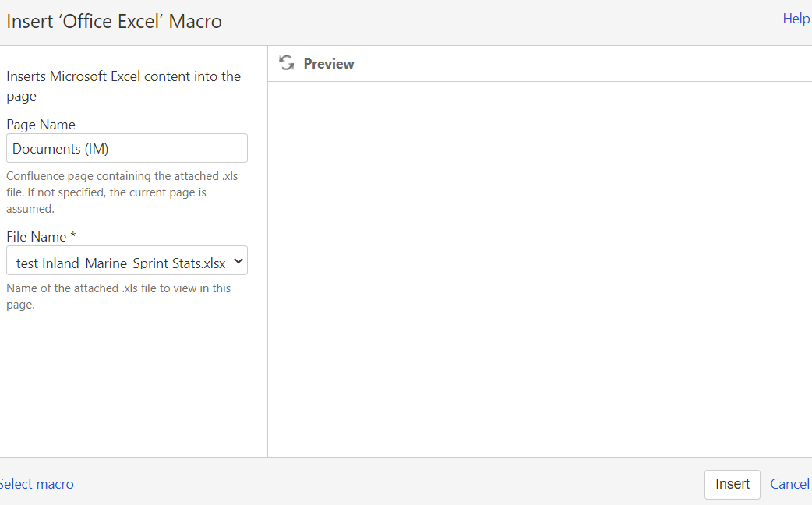
Task: Go back via Select macro link
Action: click(x=37, y=484)
